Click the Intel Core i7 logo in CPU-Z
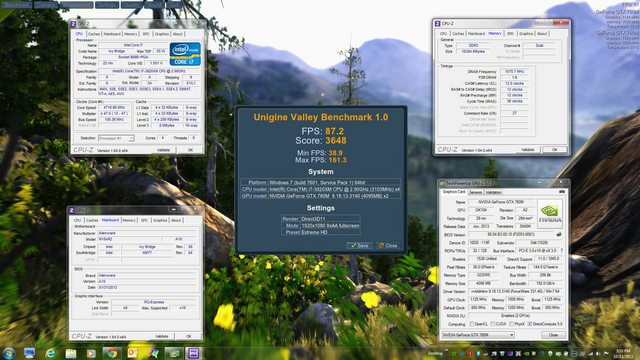Image resolution: width=640 pixels, height=360 pixels. 185,54
